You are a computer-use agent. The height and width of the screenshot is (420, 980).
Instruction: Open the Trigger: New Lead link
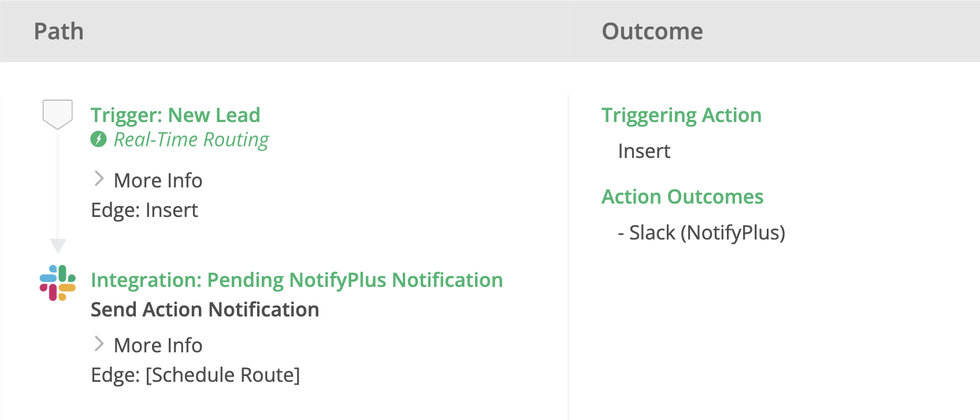coord(175,115)
